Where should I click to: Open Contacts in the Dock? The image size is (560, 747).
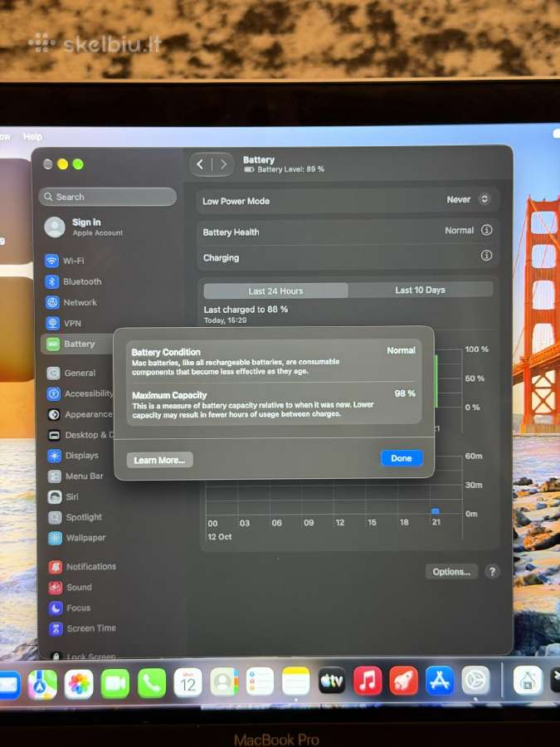224,681
